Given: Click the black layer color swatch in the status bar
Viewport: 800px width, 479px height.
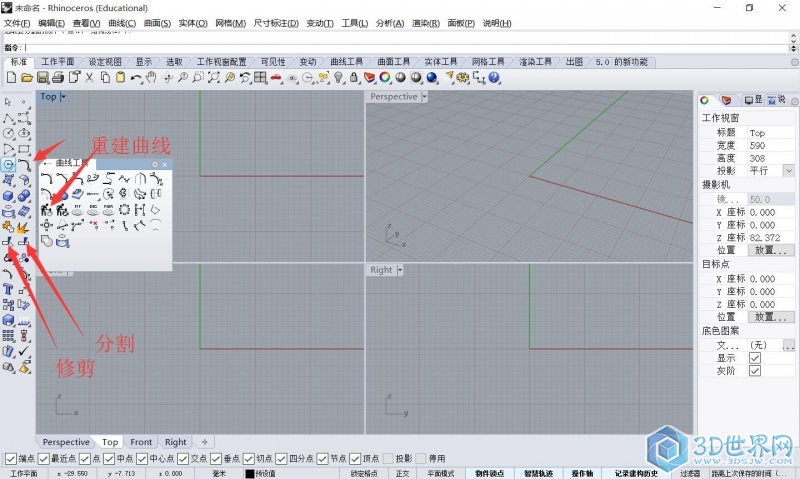Looking at the screenshot, I should click(249, 474).
